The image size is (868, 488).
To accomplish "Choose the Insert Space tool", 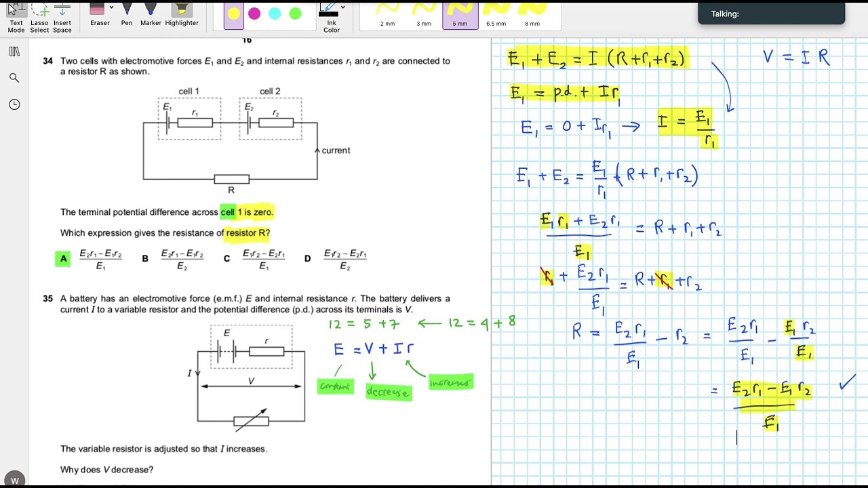I will click(62, 17).
